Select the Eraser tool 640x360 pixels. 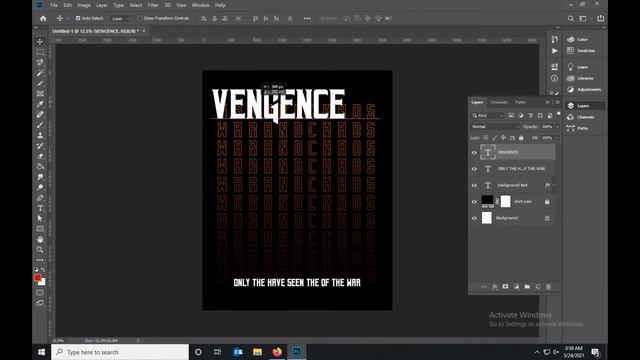coord(40,156)
